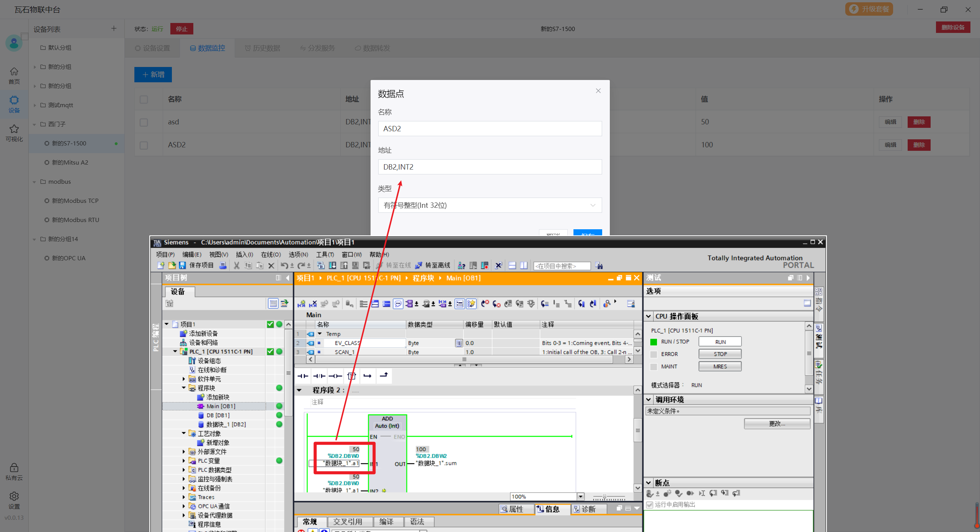Click the print icon in TIA toolbar
This screenshot has height=532, width=980.
[x=223, y=265]
